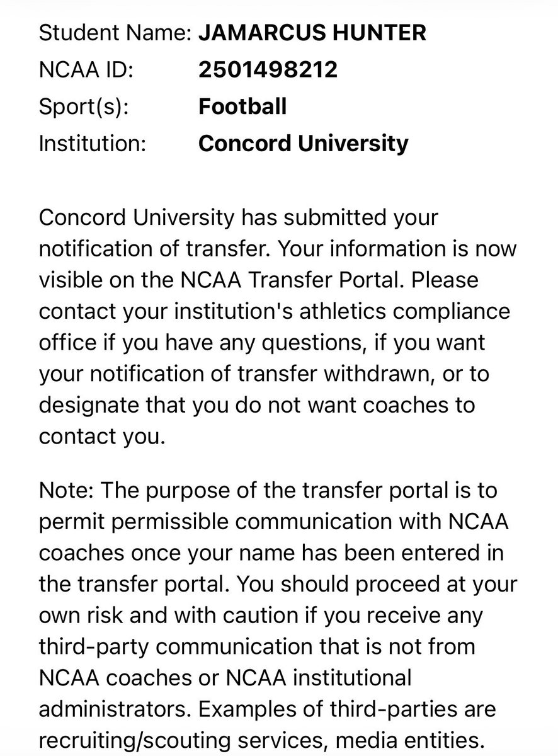Click the Sport(s) label
This screenshot has height=756, width=558.
pyautogui.click(x=84, y=106)
